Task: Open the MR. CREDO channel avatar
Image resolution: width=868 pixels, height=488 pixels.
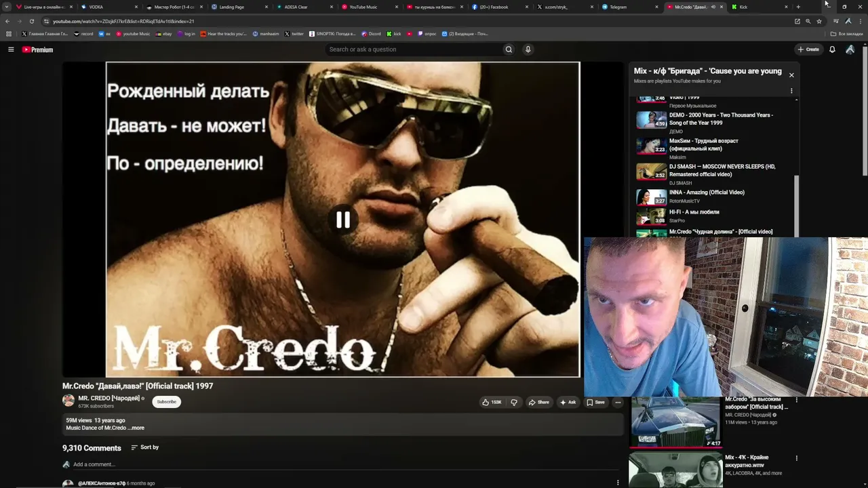Action: coord(68,400)
